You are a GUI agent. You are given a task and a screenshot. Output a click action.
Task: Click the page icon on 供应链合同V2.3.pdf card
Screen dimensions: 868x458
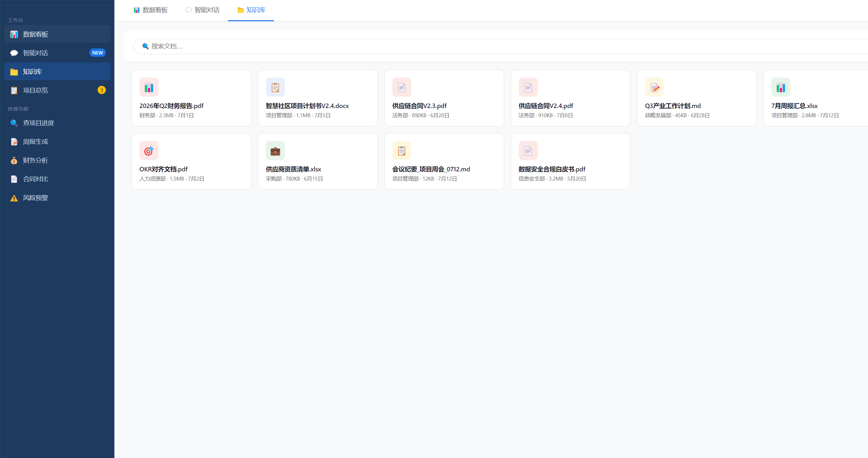[402, 87]
